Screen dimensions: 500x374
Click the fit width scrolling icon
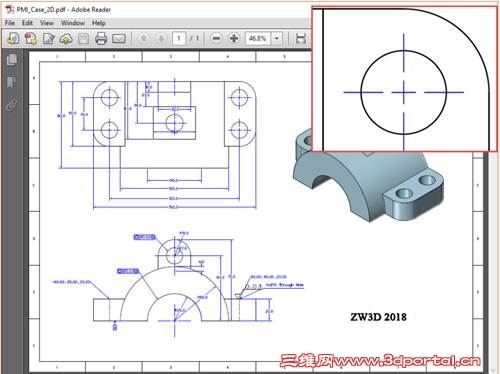coord(301,39)
